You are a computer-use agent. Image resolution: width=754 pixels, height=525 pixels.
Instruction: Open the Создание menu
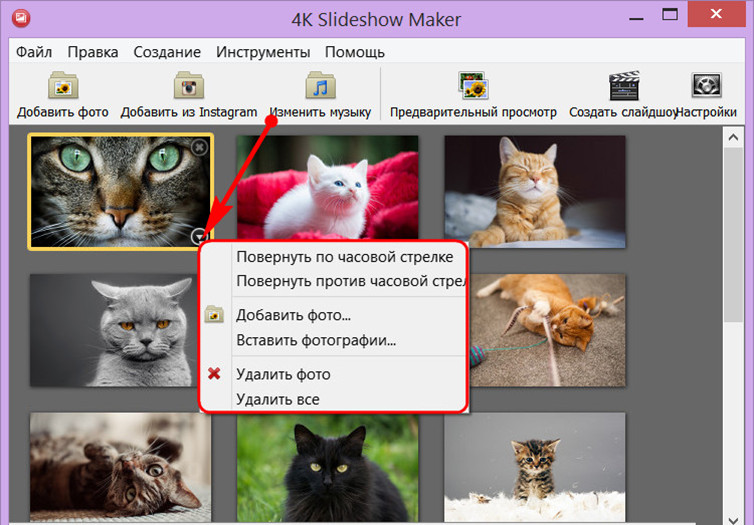(x=167, y=52)
